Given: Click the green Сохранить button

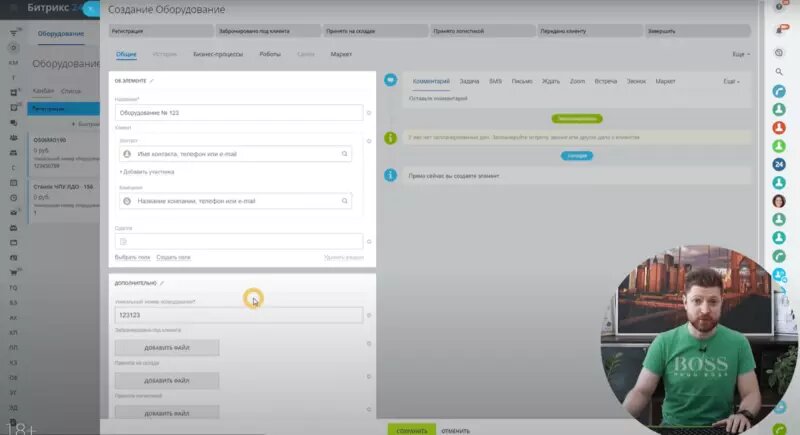Looking at the screenshot, I should coord(412,430).
